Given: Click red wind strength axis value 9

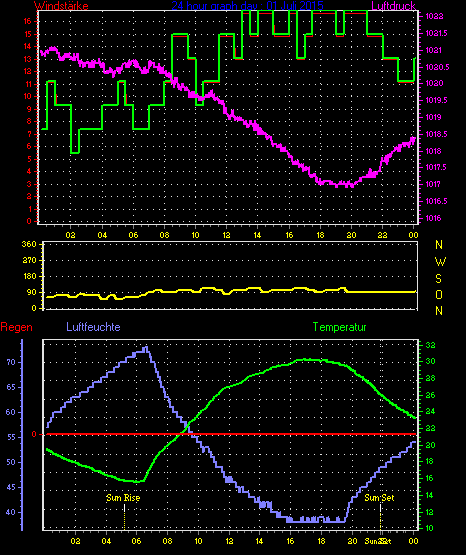Looking at the screenshot, I should (29, 109).
